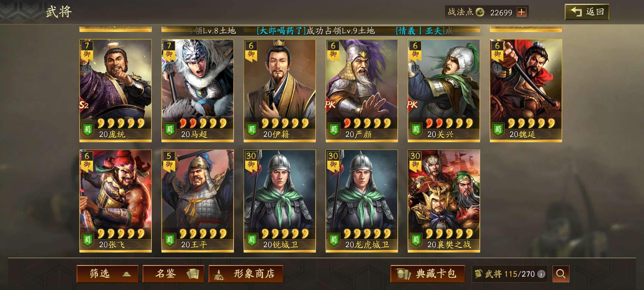The image size is (644, 290).
Task: Open the 形象商店 shop
Action: point(246,274)
